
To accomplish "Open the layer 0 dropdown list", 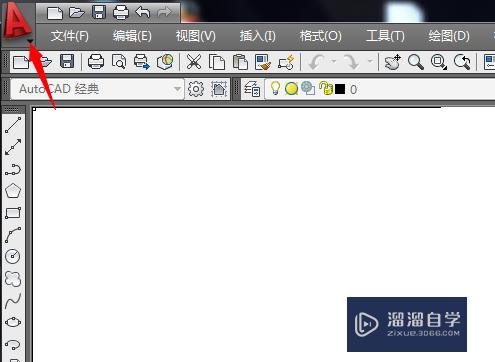I will (x=380, y=89).
